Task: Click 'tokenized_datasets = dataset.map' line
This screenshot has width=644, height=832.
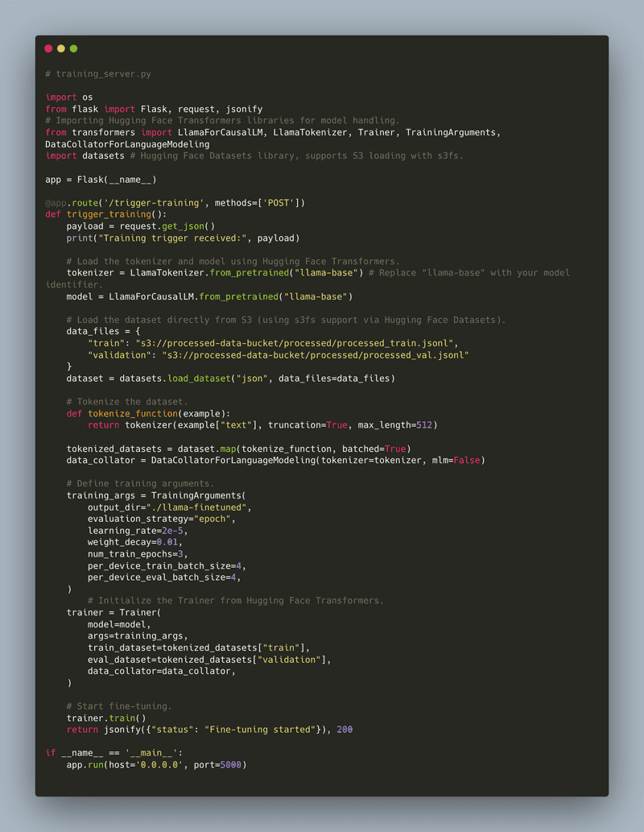Action: pos(239,449)
